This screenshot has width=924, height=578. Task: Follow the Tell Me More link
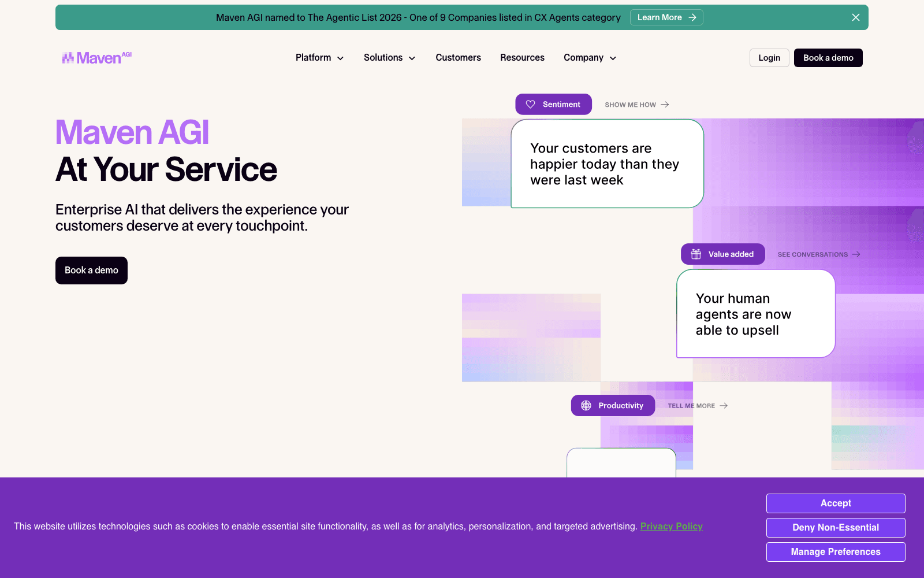698,406
